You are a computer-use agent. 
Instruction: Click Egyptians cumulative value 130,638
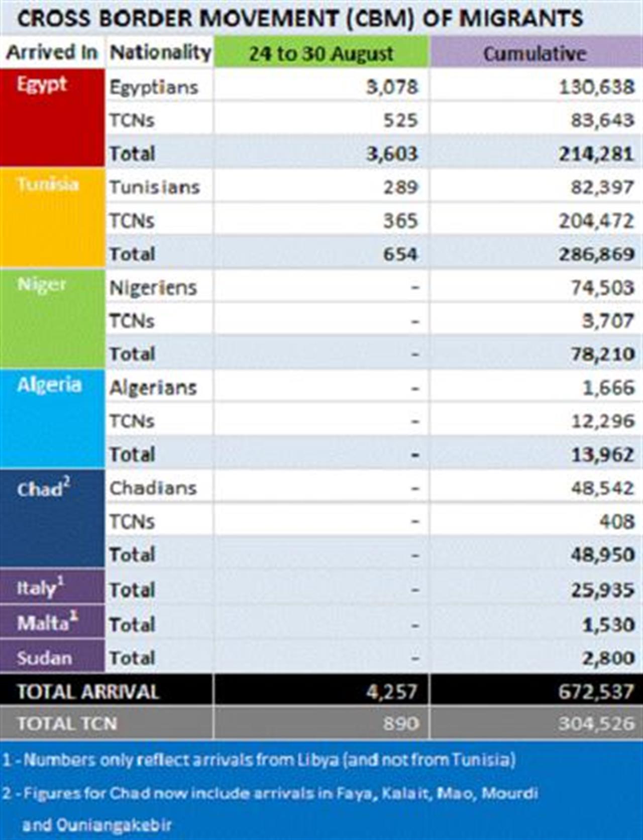click(597, 87)
